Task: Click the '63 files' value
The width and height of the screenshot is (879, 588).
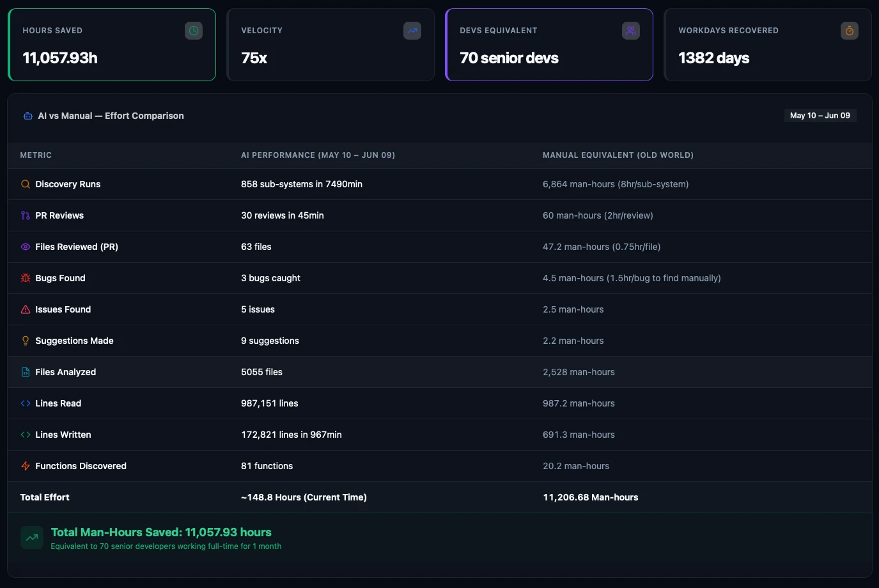Action: (x=256, y=247)
